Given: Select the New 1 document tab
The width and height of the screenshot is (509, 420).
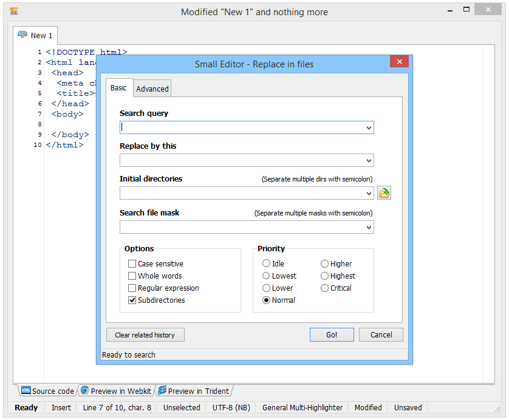Looking at the screenshot, I should 35,35.
